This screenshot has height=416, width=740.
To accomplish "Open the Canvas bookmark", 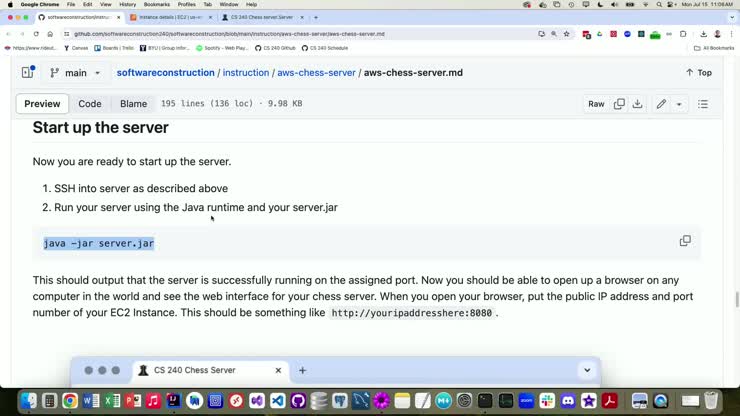I will point(76,48).
